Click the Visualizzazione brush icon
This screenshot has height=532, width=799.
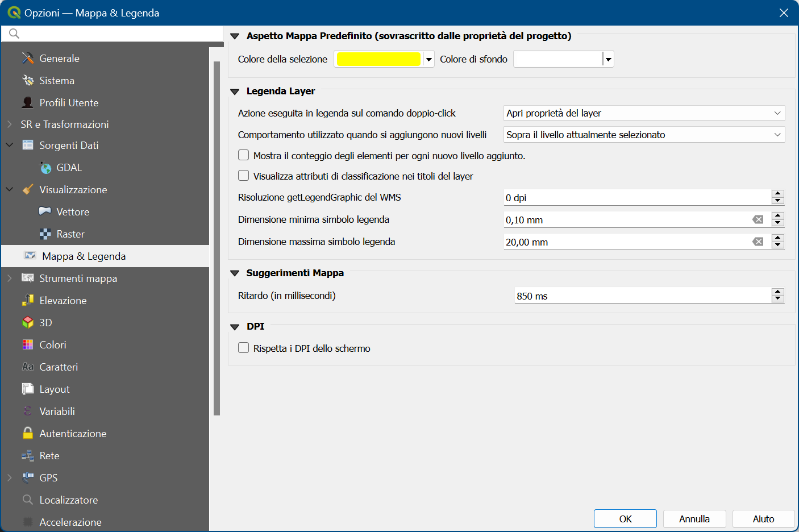(28, 189)
